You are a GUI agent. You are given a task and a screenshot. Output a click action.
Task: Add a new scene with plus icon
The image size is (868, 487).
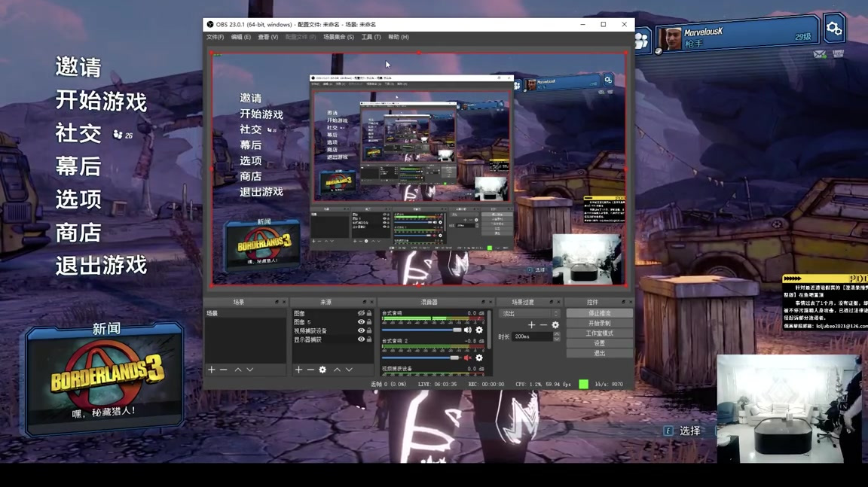[x=212, y=370]
